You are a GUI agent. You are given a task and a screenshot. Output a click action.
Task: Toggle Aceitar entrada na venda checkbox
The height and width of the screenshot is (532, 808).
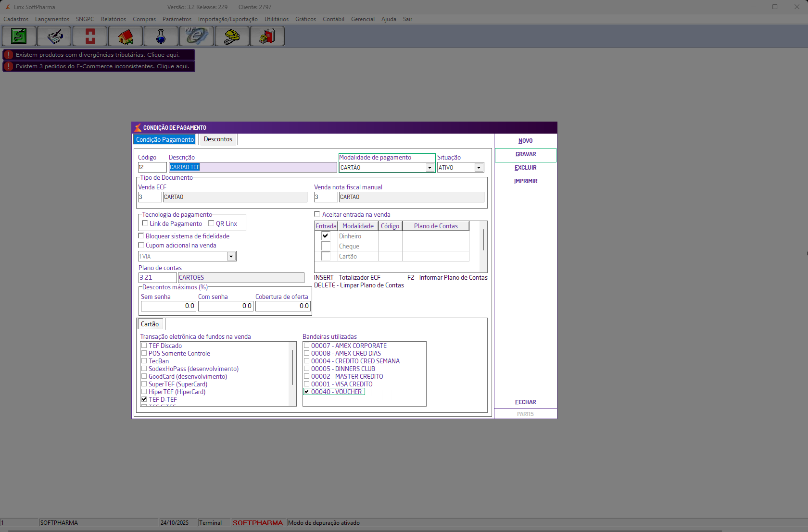[317, 214]
